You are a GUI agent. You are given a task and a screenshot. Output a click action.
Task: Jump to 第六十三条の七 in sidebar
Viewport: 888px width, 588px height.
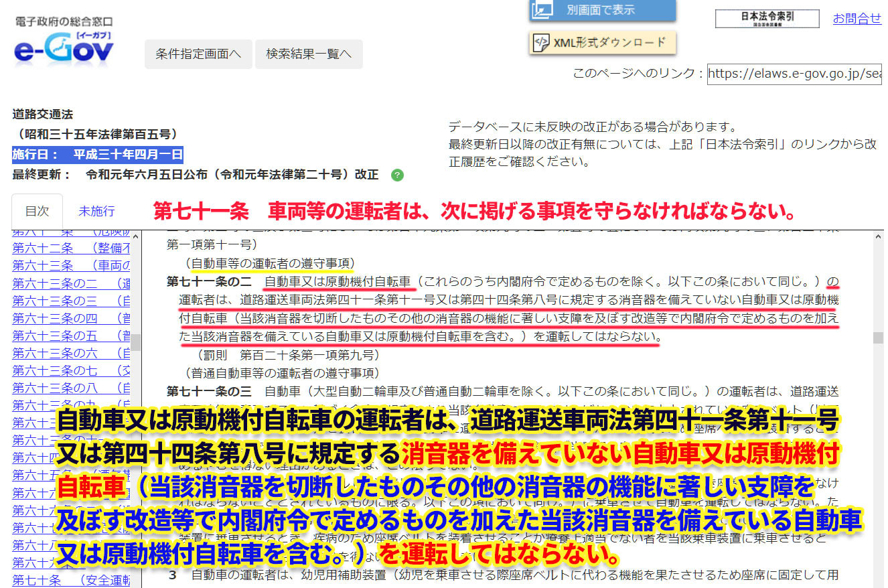coord(71,370)
